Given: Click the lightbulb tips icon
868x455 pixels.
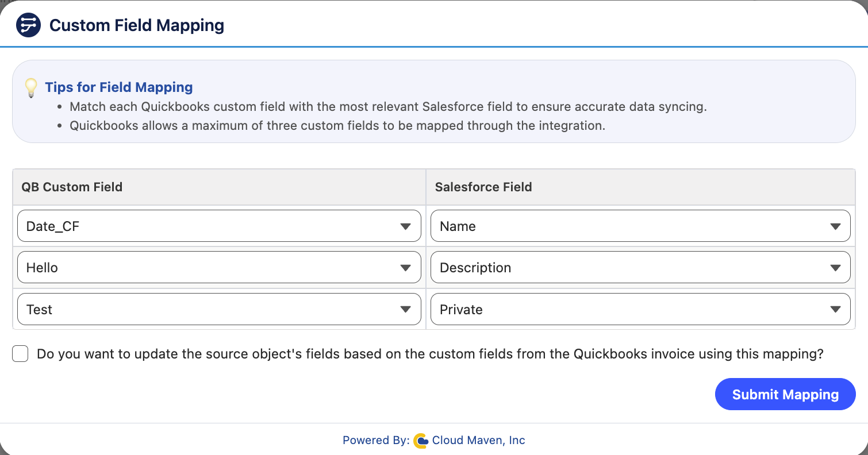Looking at the screenshot, I should [31, 88].
